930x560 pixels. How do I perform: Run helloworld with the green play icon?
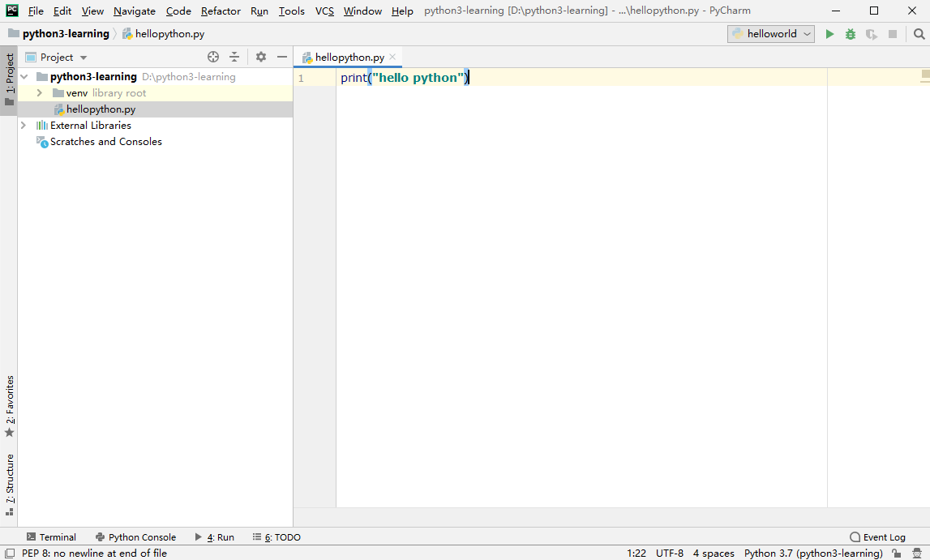(x=829, y=34)
